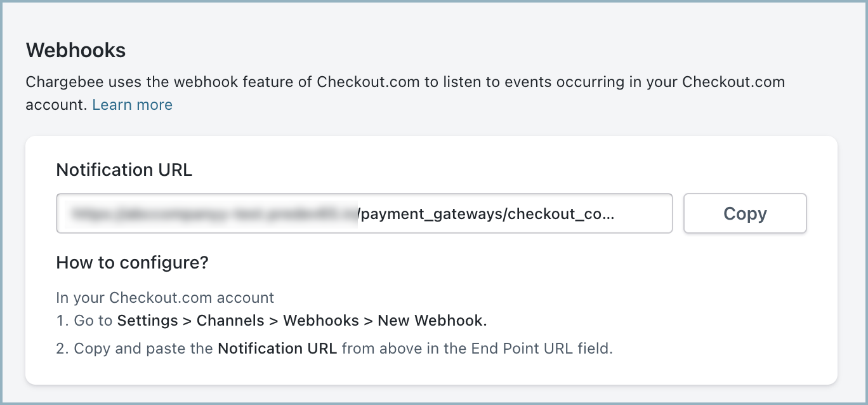The height and width of the screenshot is (405, 868).
Task: Click bold Notification URL in step 2
Action: pyautogui.click(x=277, y=349)
